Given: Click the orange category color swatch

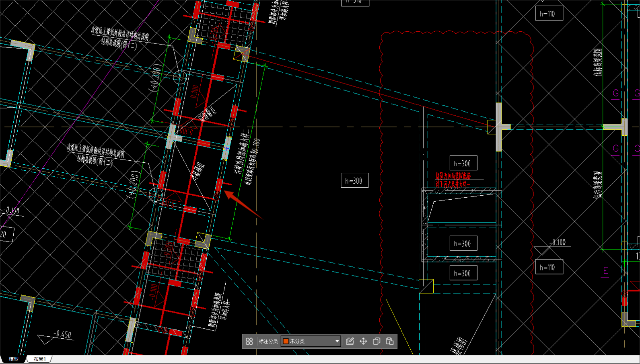Looking at the screenshot, I should (286, 341).
